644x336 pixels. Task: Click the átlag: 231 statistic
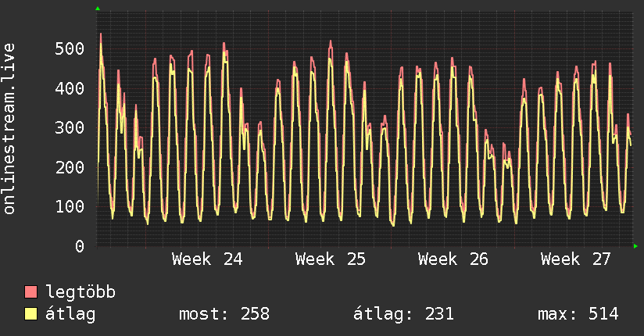[403, 314]
